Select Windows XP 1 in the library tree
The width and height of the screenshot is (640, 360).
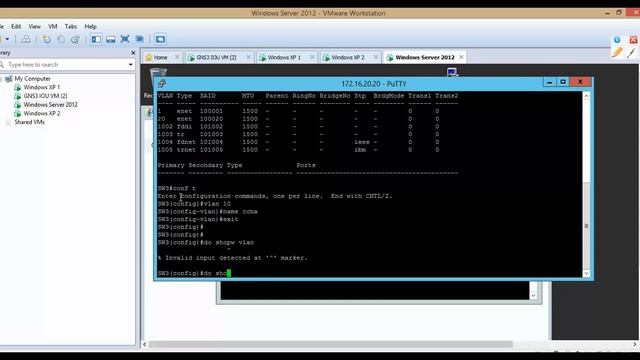pos(41,87)
